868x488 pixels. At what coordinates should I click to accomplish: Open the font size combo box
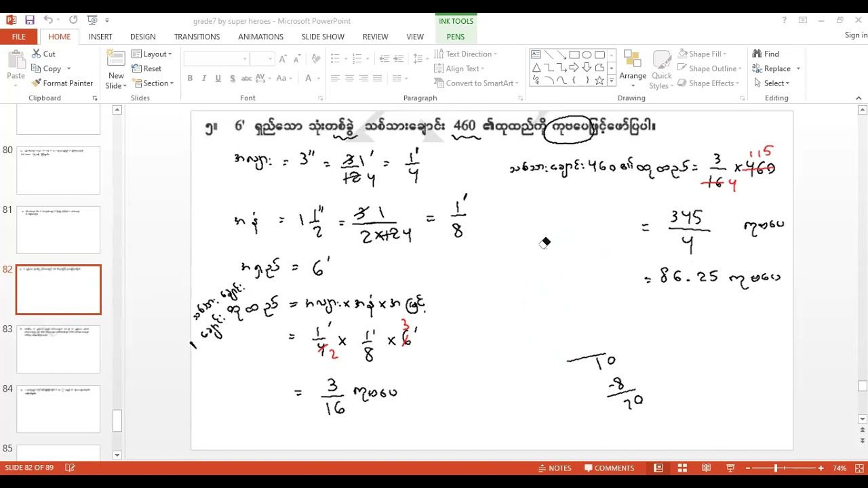click(262, 59)
